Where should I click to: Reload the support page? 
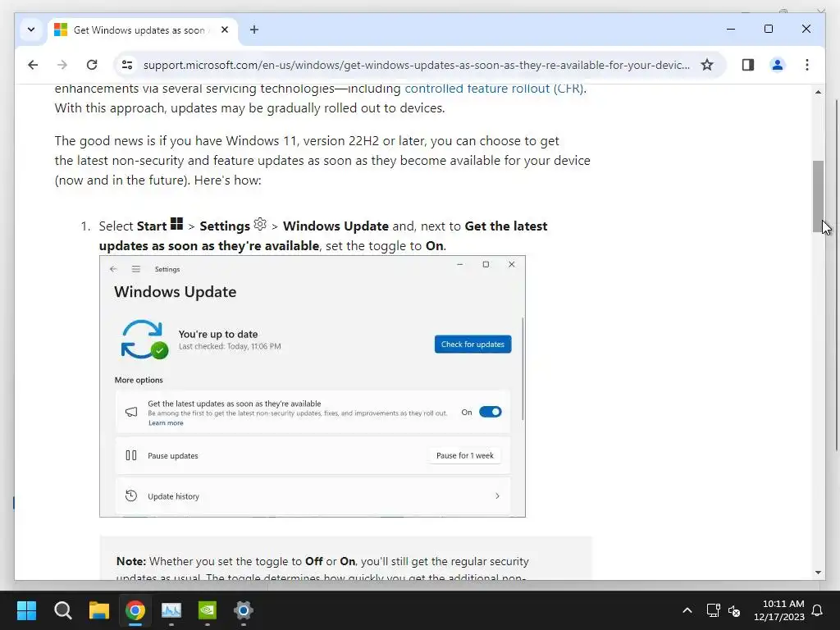(x=92, y=65)
